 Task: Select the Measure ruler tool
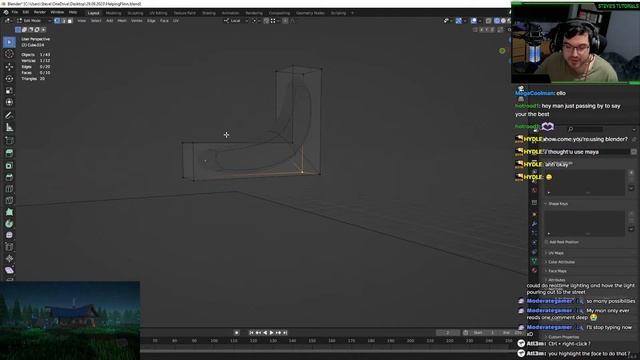tap(9, 127)
